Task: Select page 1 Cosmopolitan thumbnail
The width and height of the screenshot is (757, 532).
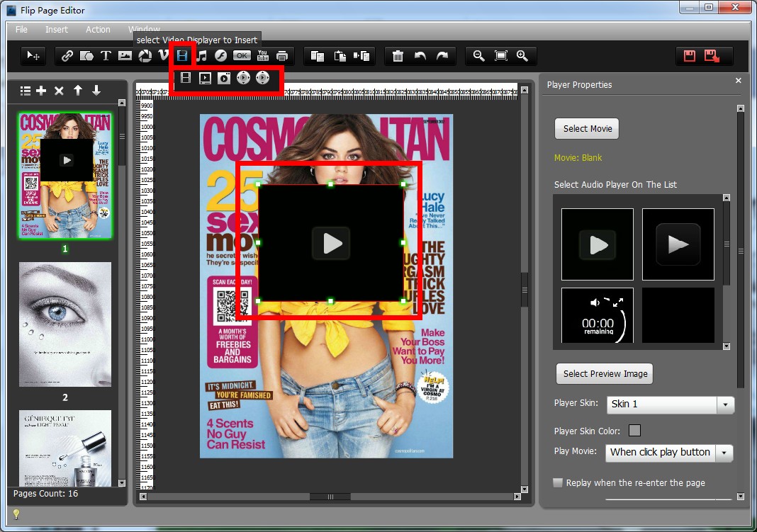Action: 65,176
